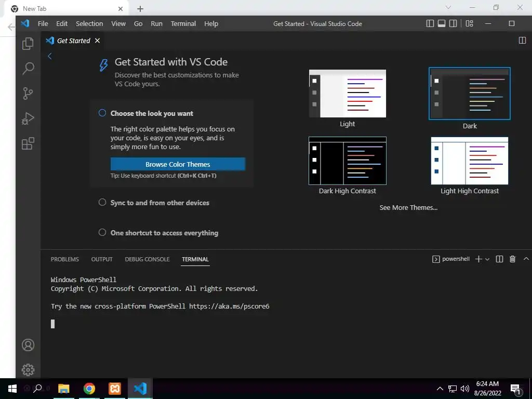Choose the Light High Contrast theme thumbnail

[x=470, y=161]
